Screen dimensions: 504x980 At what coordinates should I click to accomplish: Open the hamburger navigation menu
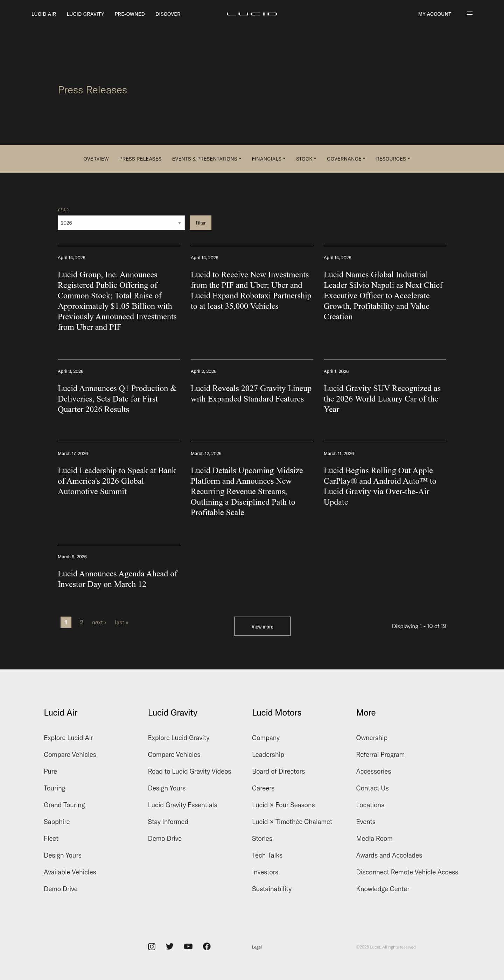tap(470, 13)
